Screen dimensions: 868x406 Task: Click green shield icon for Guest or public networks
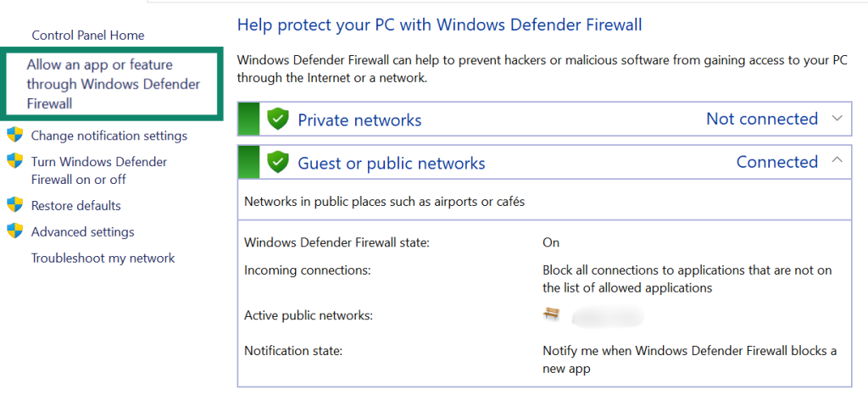278,163
